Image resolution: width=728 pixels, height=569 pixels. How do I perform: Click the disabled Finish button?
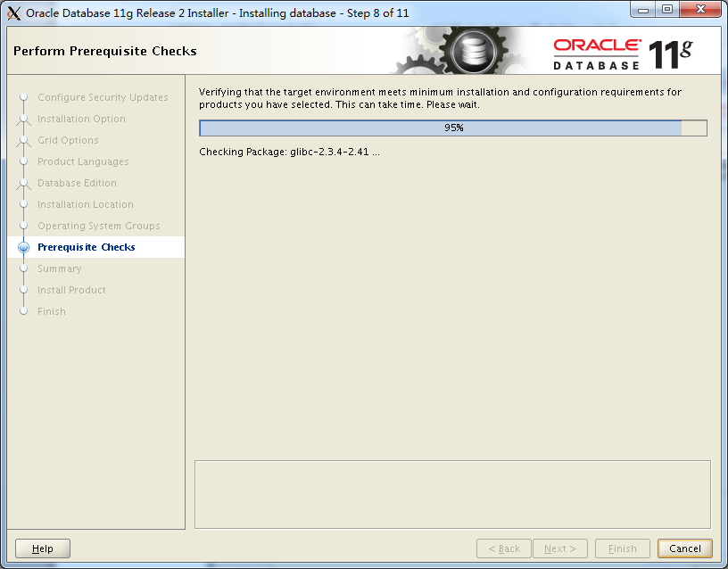tap(623, 548)
